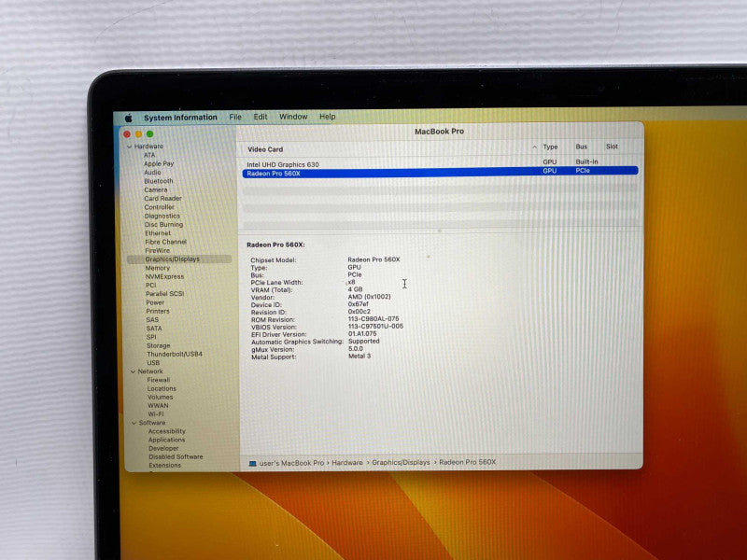The height and width of the screenshot is (560, 747).
Task: Select Apple Pay in the sidebar
Action: click(159, 163)
